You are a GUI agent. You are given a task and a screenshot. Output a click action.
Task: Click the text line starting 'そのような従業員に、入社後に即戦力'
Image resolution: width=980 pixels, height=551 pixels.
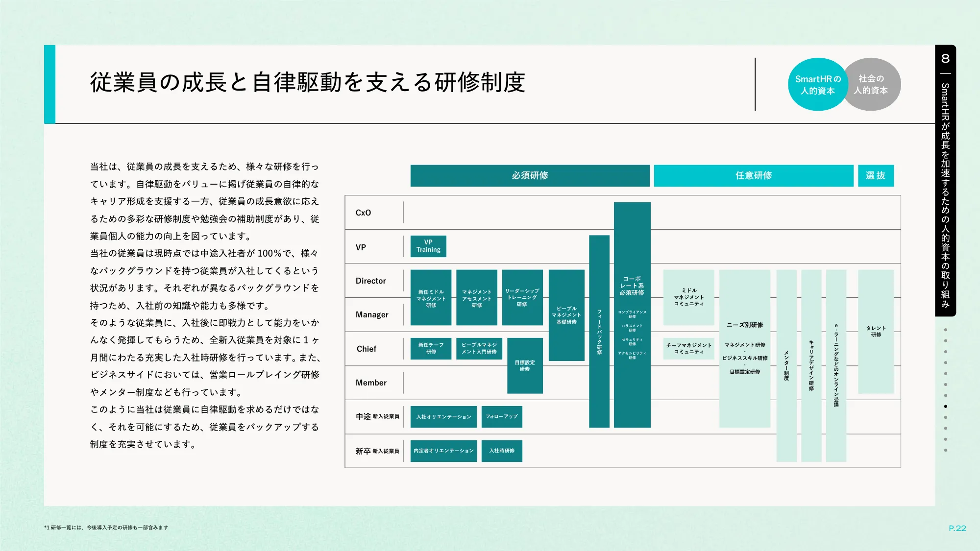coord(204,323)
